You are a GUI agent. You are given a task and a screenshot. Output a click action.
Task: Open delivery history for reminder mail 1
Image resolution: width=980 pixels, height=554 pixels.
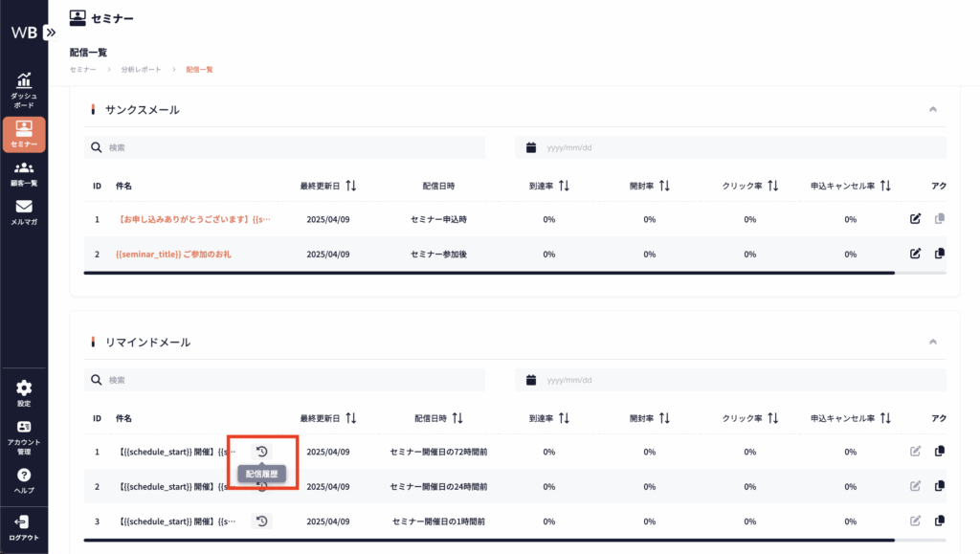point(261,452)
